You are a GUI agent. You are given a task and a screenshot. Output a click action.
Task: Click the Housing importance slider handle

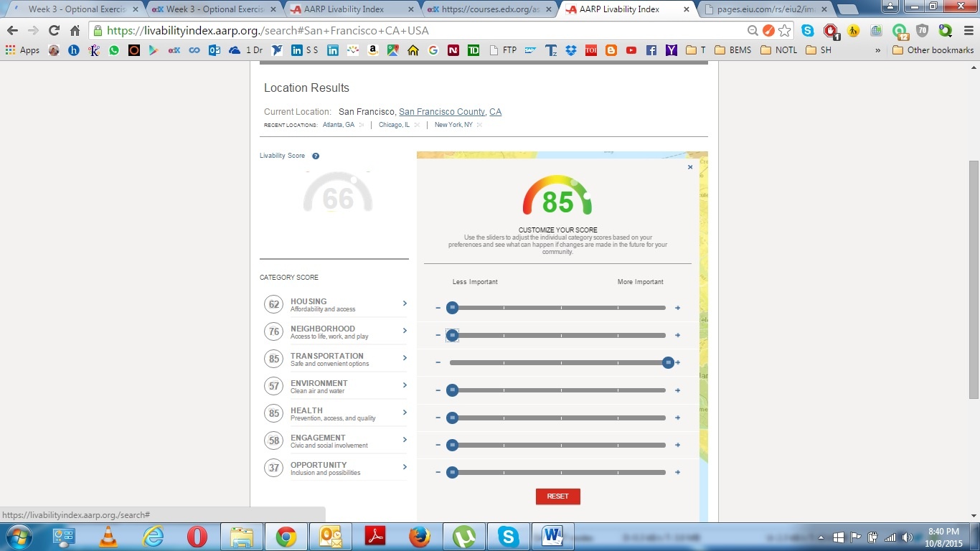[452, 308]
